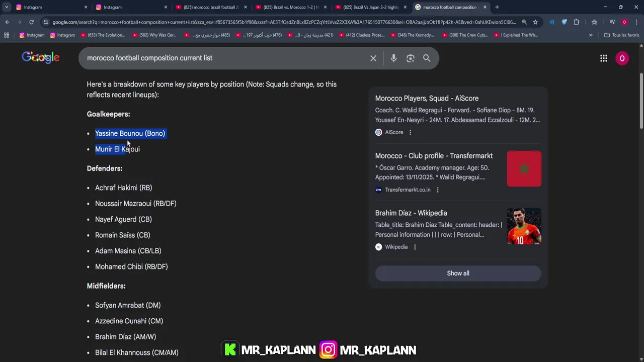
Task: Clear the search box with the X icon
Action: pyautogui.click(x=373, y=58)
